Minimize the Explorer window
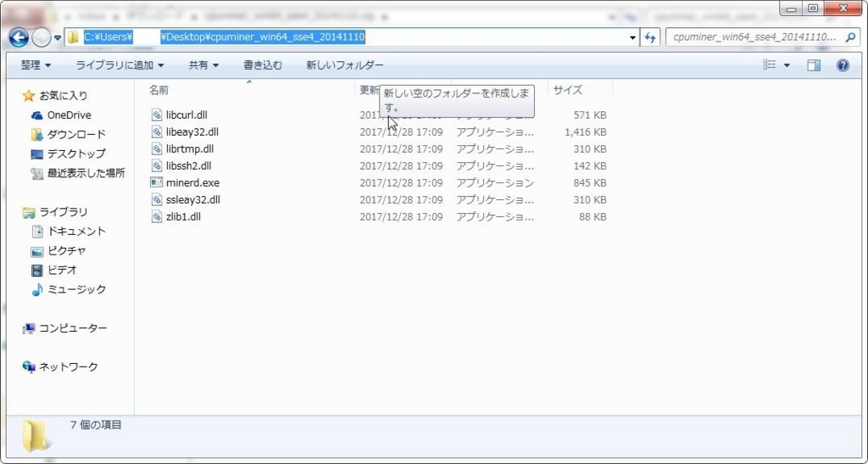The image size is (868, 464). (792, 8)
